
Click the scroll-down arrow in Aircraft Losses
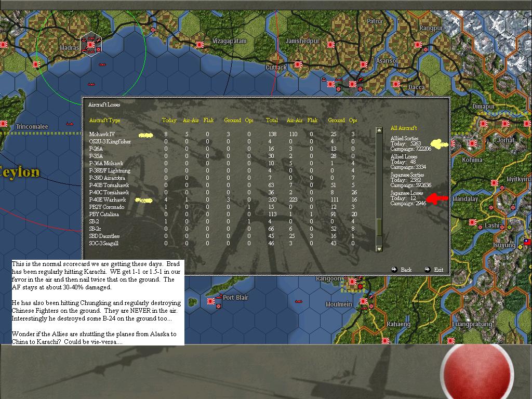point(379,248)
